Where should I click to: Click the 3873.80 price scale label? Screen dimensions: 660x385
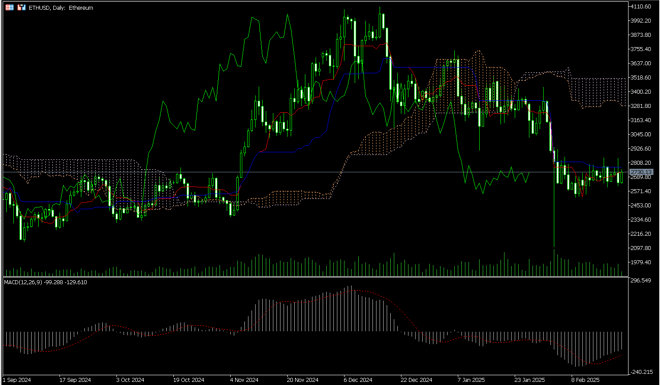point(641,35)
